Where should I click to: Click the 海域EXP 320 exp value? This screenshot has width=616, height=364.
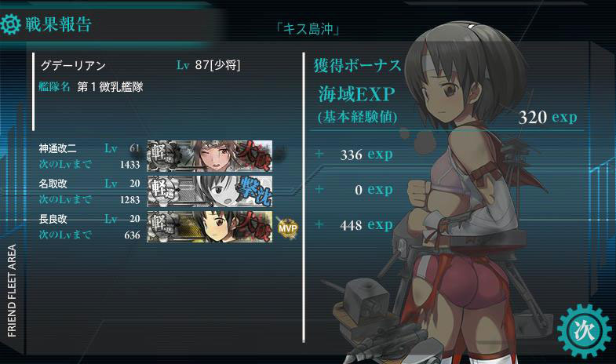(548, 117)
